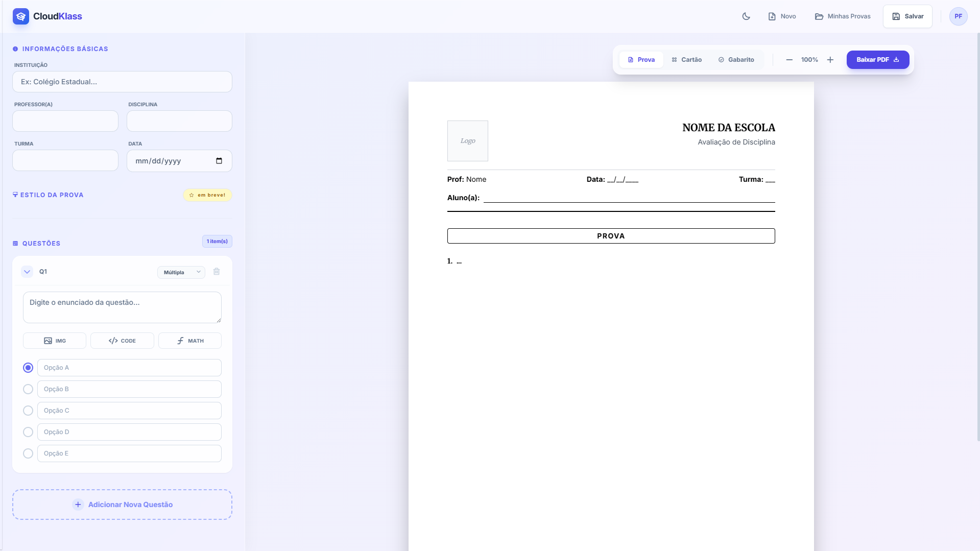Screen dimensions: 980x551
Task: Click Adicionar Nova Questão
Action: [x=123, y=505]
